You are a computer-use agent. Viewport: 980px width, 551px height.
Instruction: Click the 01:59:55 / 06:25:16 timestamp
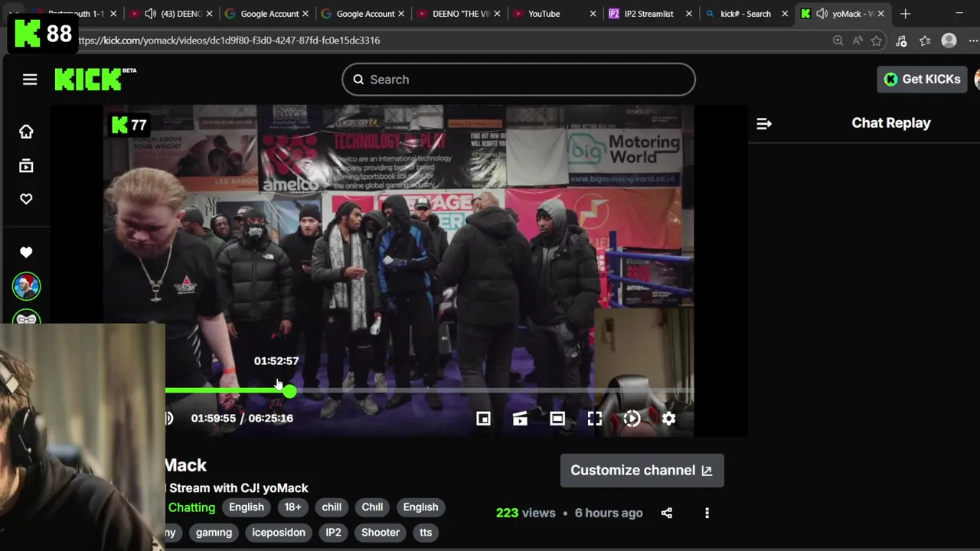click(242, 419)
